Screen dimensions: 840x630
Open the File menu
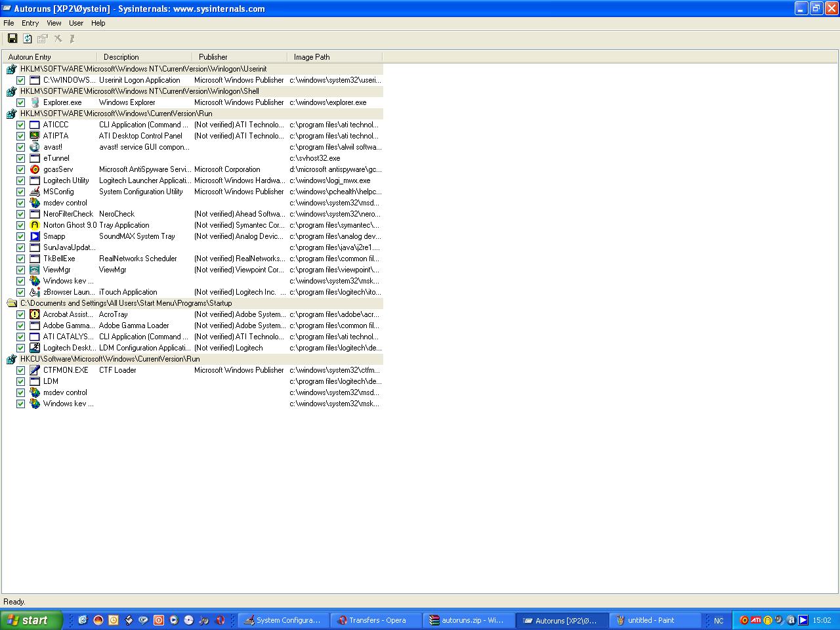(x=9, y=23)
